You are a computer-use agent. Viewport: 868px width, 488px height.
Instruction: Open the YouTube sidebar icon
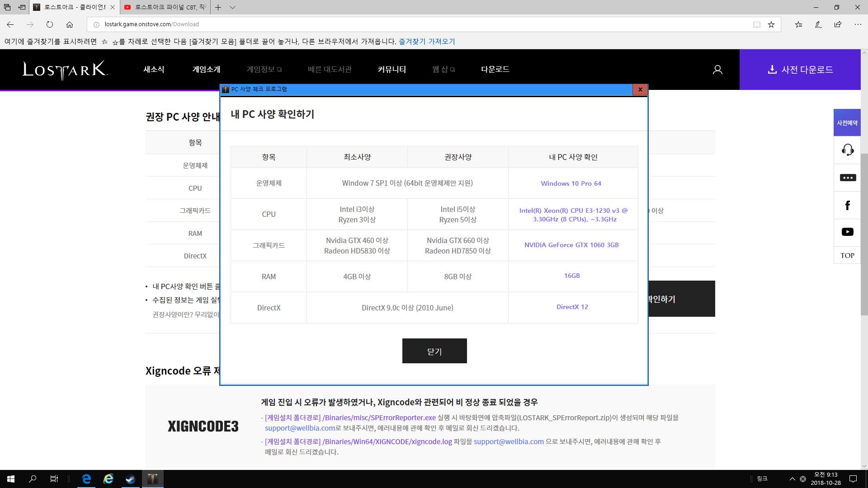(x=847, y=232)
